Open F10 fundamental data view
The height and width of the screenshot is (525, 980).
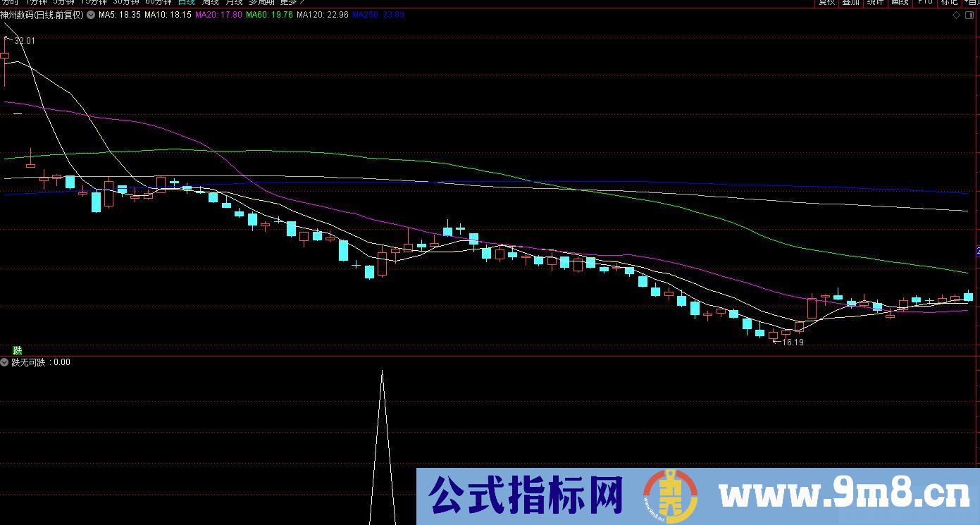[x=924, y=3]
